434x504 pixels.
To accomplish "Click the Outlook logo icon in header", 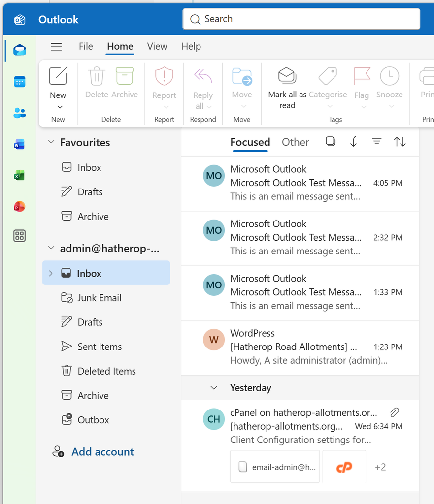I will coord(20,20).
